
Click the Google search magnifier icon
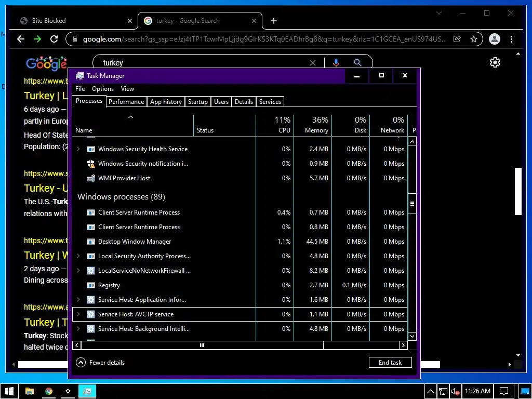click(x=357, y=63)
